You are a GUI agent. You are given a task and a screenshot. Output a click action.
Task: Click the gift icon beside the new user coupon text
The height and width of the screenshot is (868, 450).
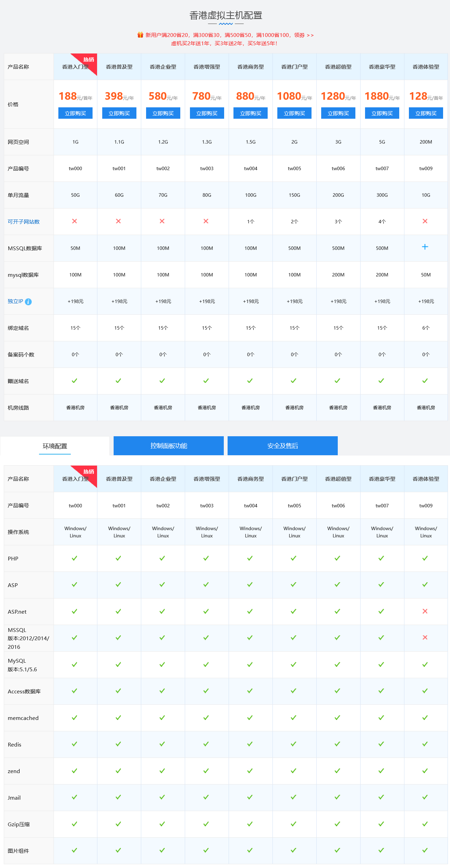[140, 35]
